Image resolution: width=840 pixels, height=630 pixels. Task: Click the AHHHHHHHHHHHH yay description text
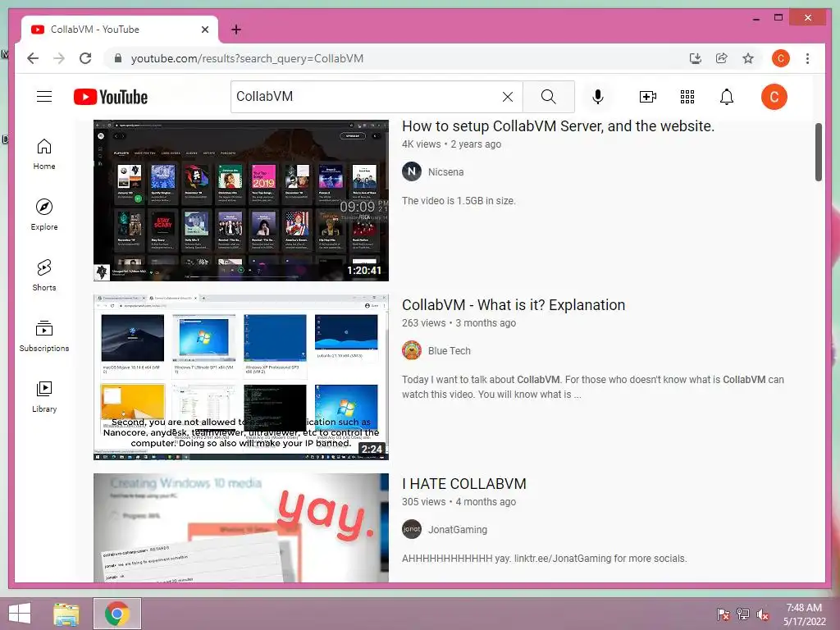(544, 559)
